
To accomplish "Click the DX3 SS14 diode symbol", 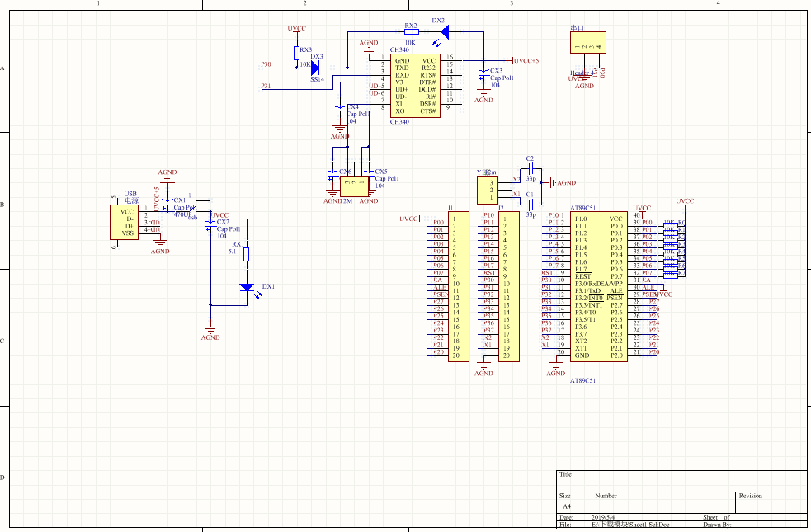I will (x=315, y=68).
